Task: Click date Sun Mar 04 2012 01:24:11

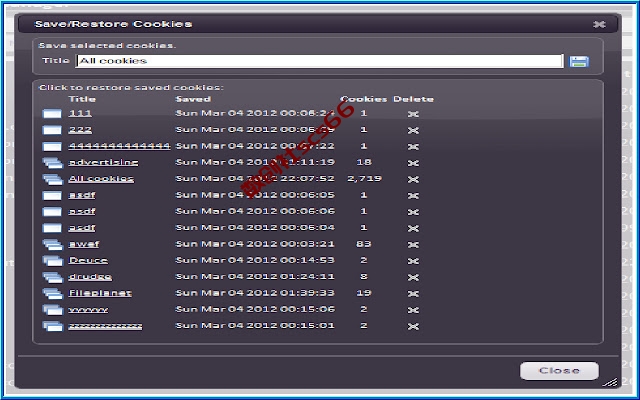Action: pos(255,277)
